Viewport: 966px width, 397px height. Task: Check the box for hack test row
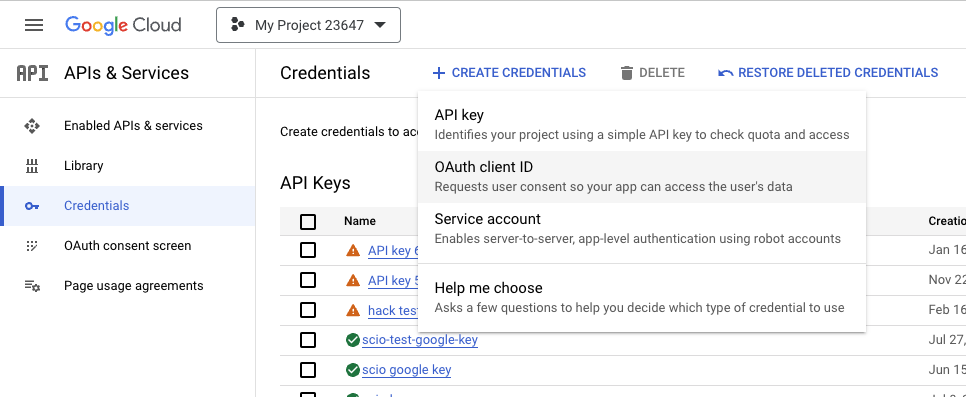(308, 310)
